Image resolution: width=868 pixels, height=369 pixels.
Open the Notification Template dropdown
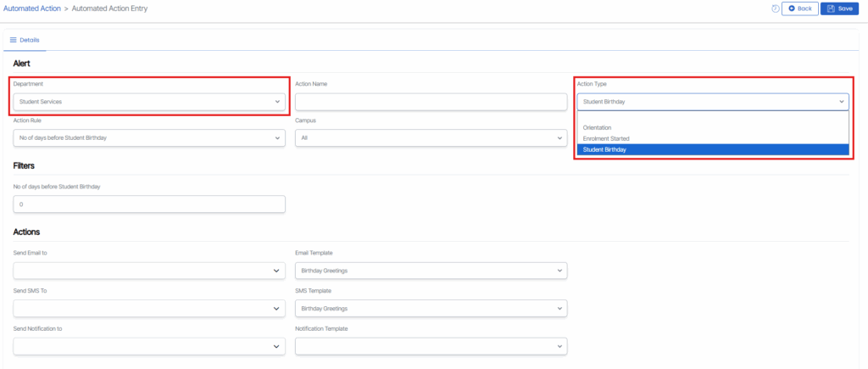click(431, 346)
